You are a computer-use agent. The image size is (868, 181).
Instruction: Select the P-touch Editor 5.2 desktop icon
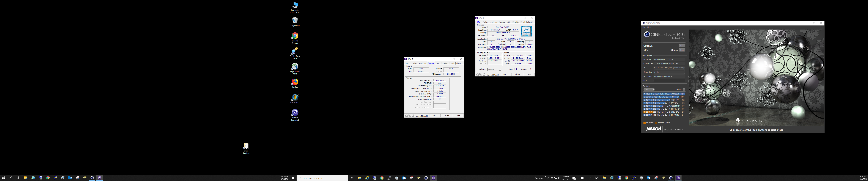(x=295, y=115)
